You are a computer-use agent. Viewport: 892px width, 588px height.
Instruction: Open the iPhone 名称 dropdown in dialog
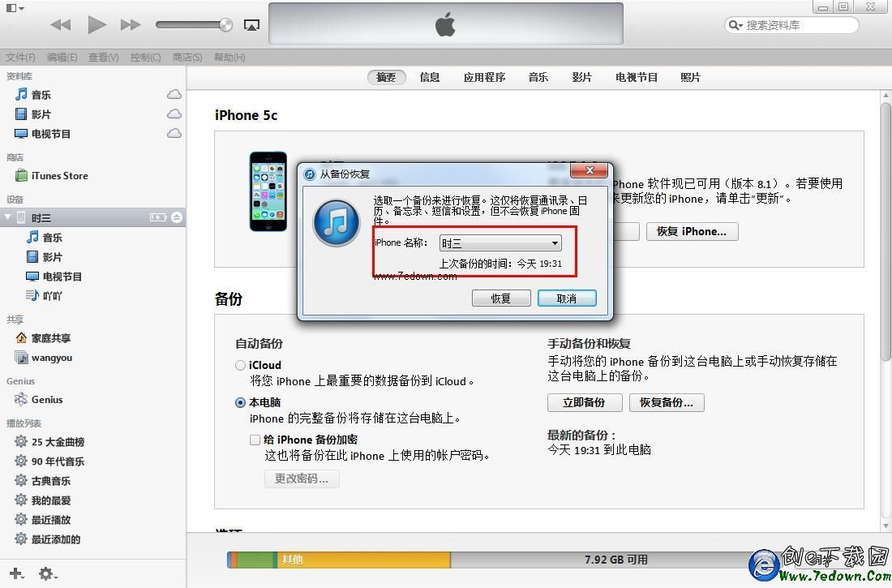pyautogui.click(x=500, y=243)
